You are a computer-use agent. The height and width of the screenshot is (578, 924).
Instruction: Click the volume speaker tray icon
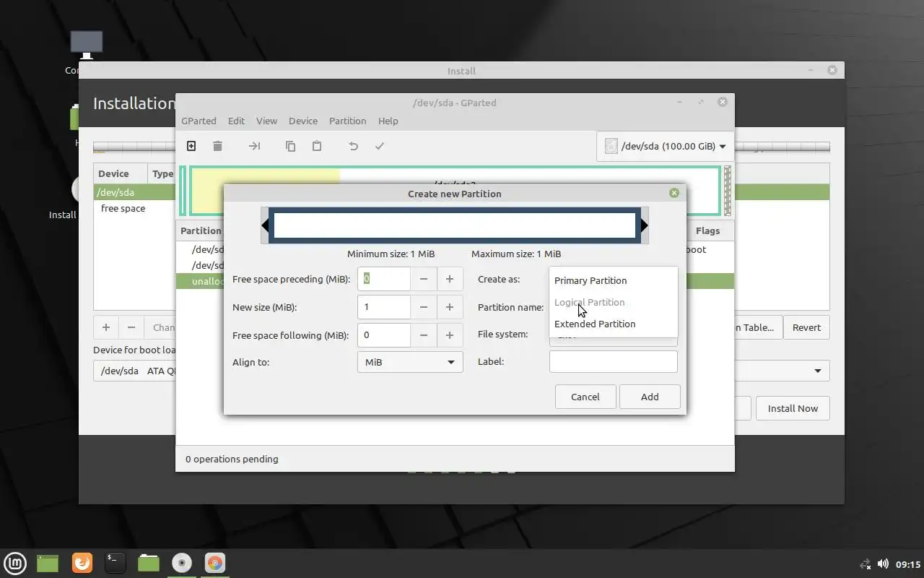click(883, 564)
